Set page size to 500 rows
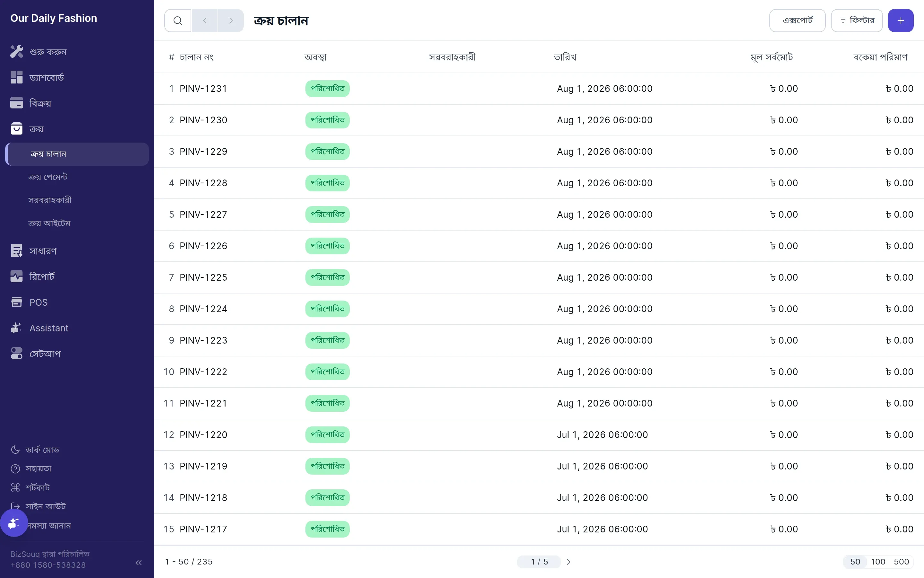Viewport: 924px width, 578px height. (902, 562)
